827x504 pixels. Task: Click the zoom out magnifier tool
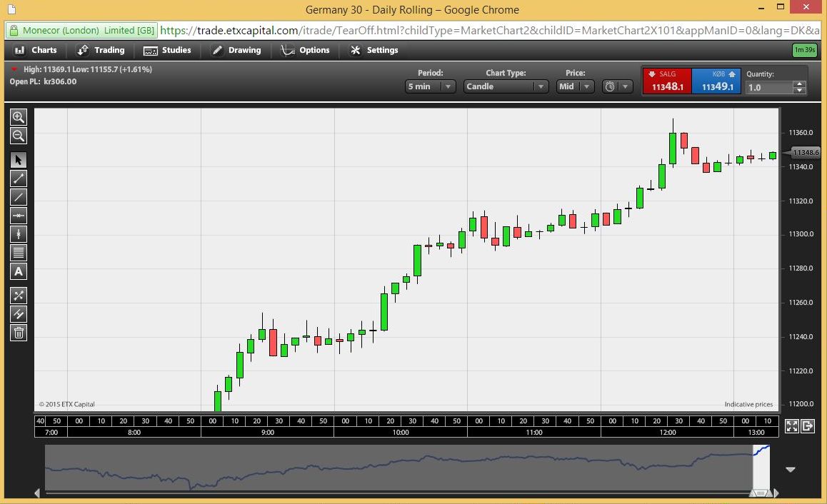pos(19,136)
